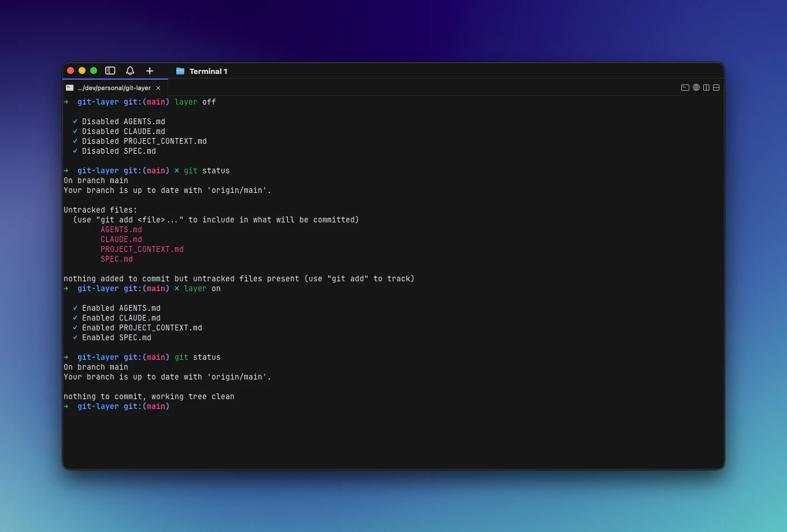Click the 'Disabled SPEC.md' output line
This screenshot has width=787, height=532.
coord(114,151)
